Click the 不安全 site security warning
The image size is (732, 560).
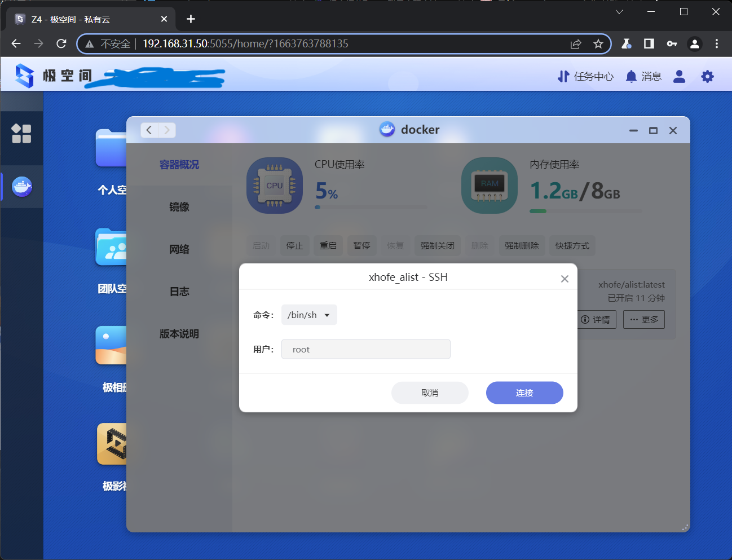pos(108,43)
